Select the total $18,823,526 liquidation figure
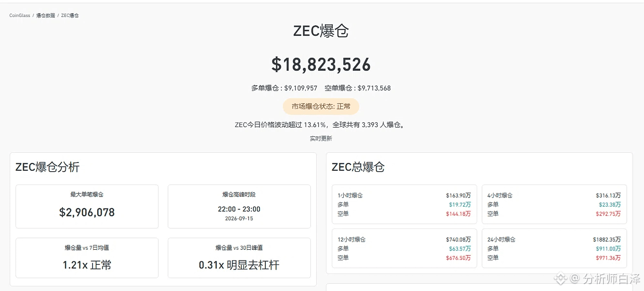644x291 pixels. point(321,65)
